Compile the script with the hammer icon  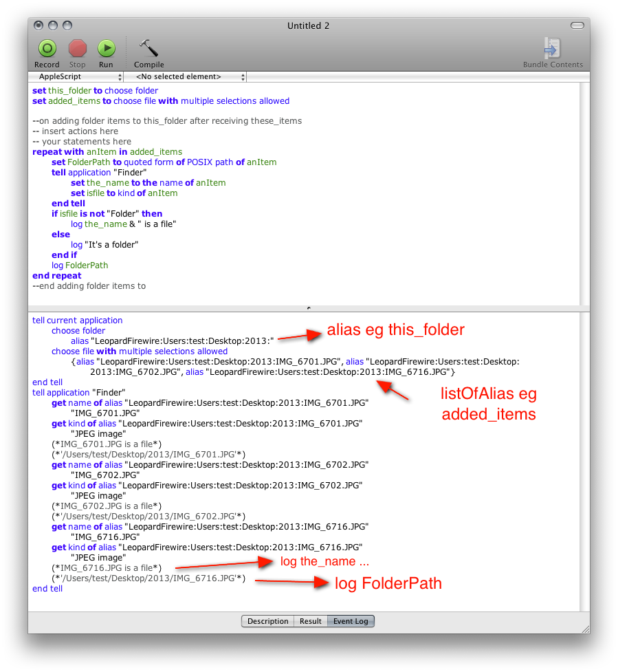(x=148, y=48)
